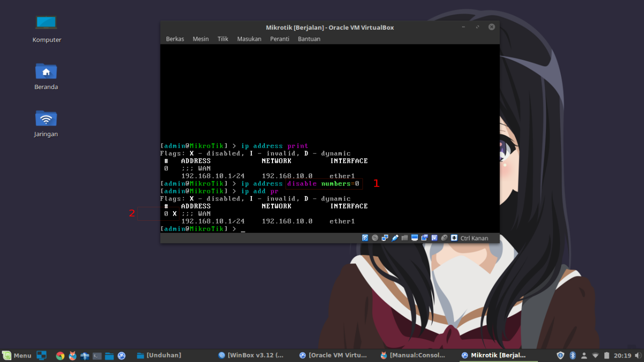The height and width of the screenshot is (362, 644).
Task: Click the shield update manager tray icon
Action: [x=561, y=355]
